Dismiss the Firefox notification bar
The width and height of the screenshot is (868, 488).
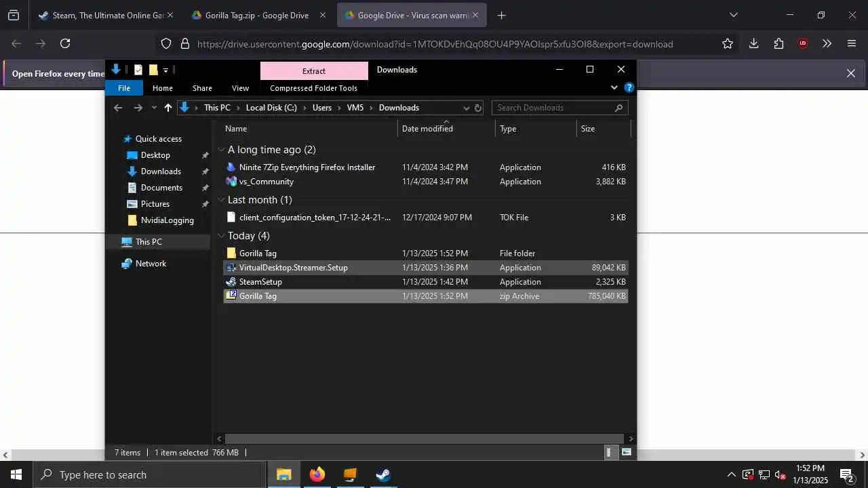coord(851,73)
